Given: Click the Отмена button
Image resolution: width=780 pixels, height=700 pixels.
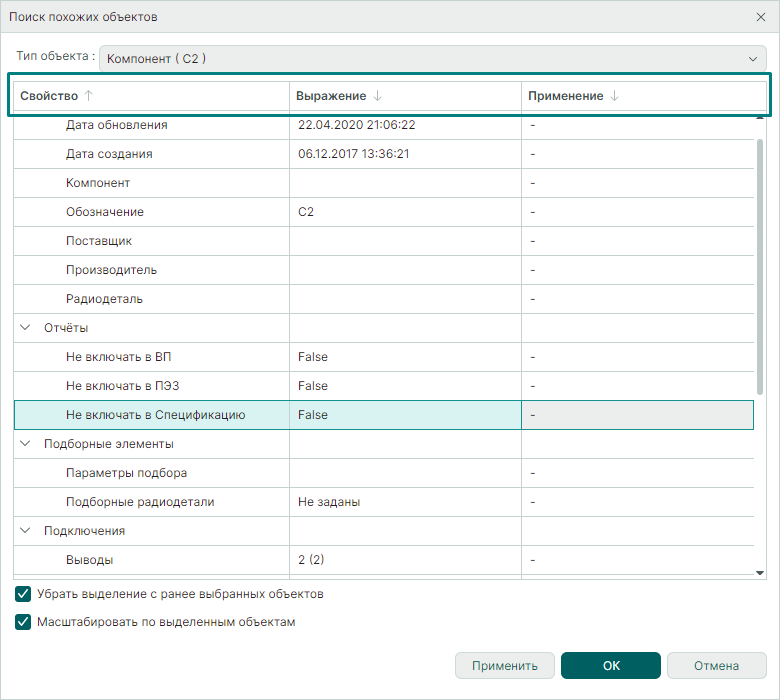Looking at the screenshot, I should 716,666.
